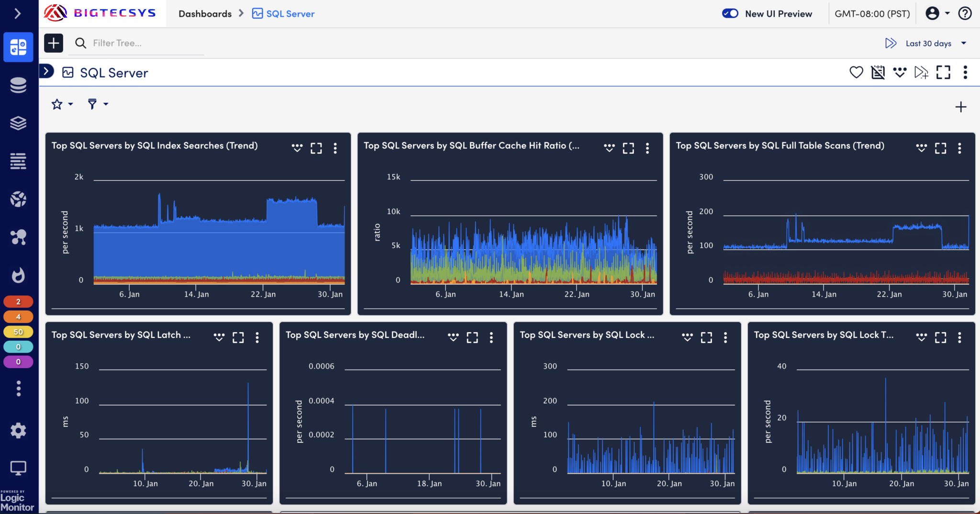Click the flame Alerts icon in sidebar
Image resolution: width=980 pixels, height=514 pixels.
[18, 275]
